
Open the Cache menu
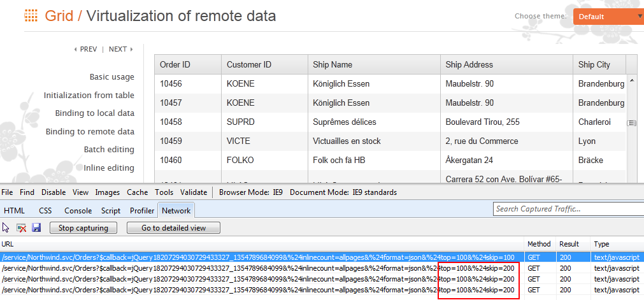[x=137, y=192]
